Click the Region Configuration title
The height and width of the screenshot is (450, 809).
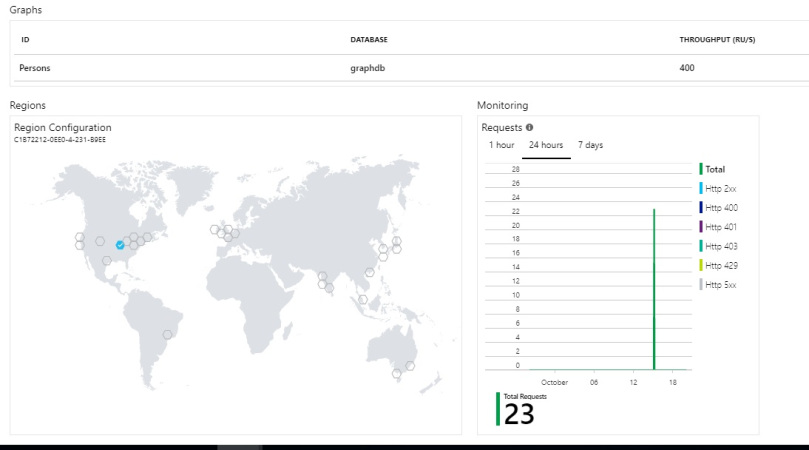click(63, 128)
